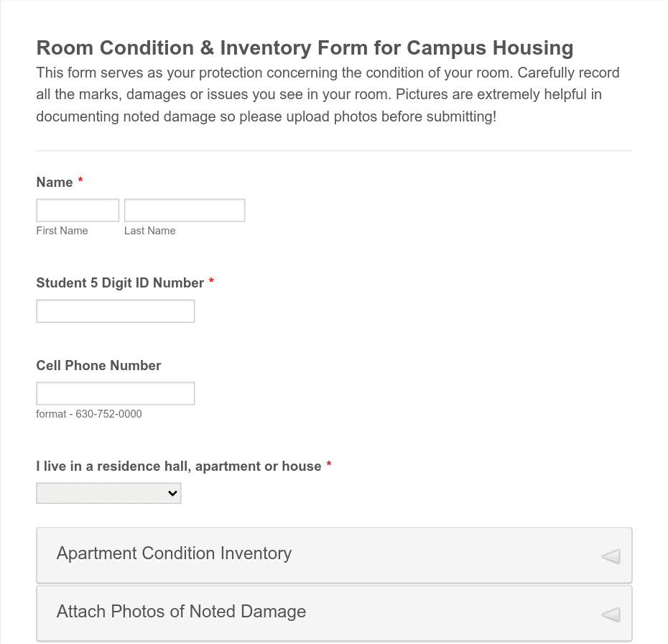Expand the Apartment Condition Inventory section
Image resolution: width=668 pixels, height=644 pixels.
[x=334, y=554]
